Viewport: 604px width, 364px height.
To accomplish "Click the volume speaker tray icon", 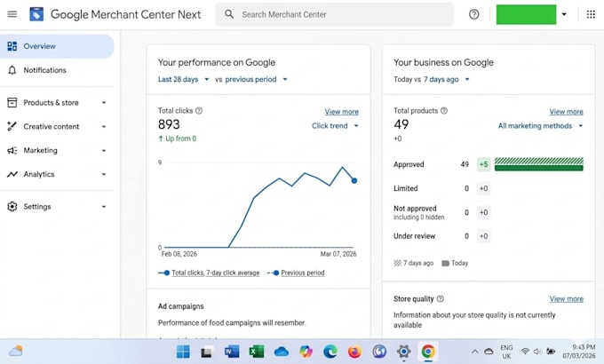I will (x=537, y=351).
